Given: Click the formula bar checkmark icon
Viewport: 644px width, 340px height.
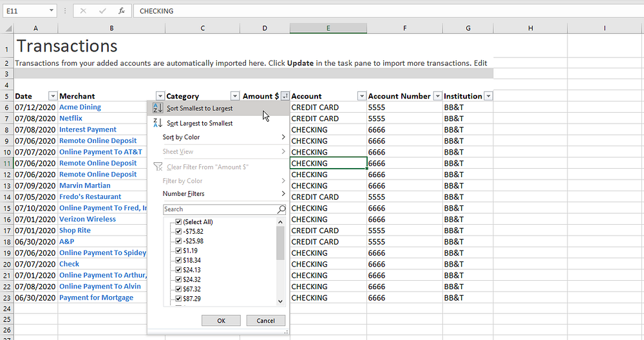Looking at the screenshot, I should click(x=102, y=11).
